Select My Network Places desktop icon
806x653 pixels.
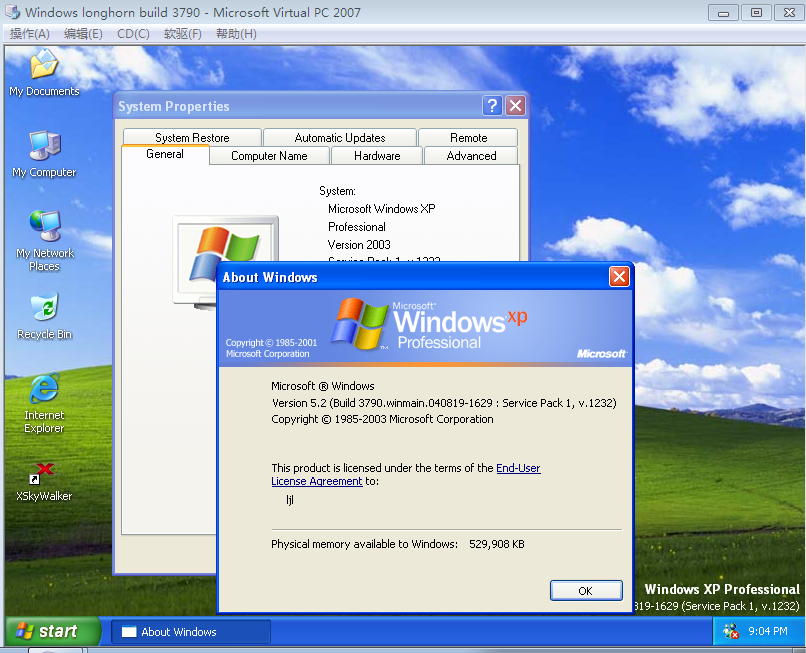point(44,241)
